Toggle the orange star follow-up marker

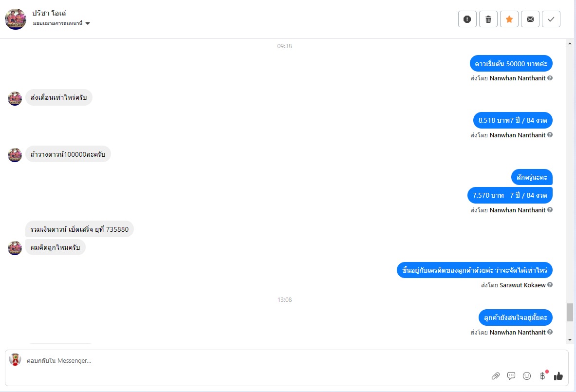click(509, 19)
